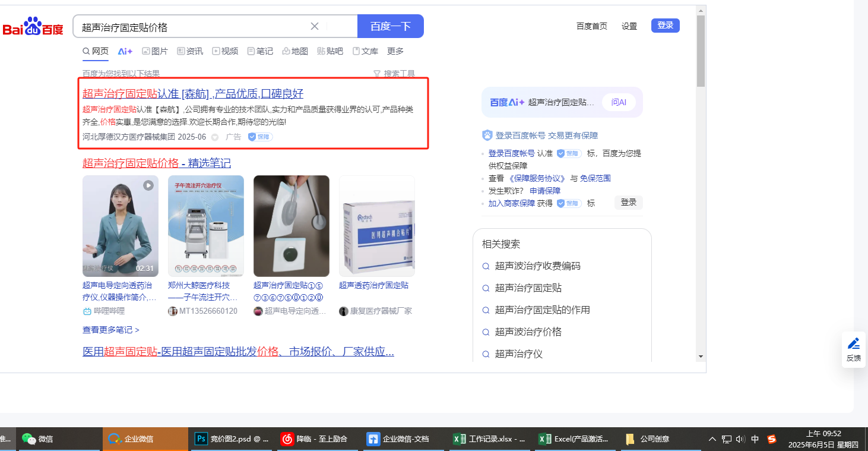Switch to the 地图 tab
This screenshot has width=868, height=451.
[x=295, y=51]
